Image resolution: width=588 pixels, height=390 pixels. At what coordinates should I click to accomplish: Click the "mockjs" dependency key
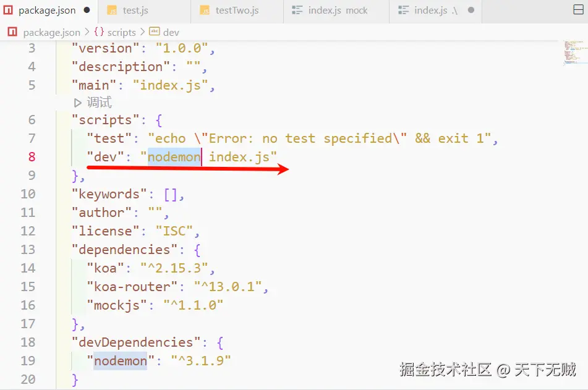117,305
